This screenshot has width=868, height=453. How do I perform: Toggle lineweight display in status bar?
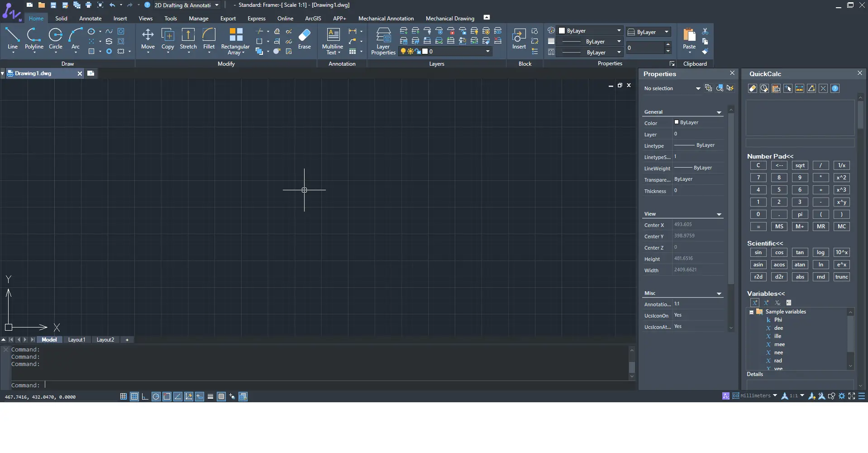pyautogui.click(x=210, y=396)
